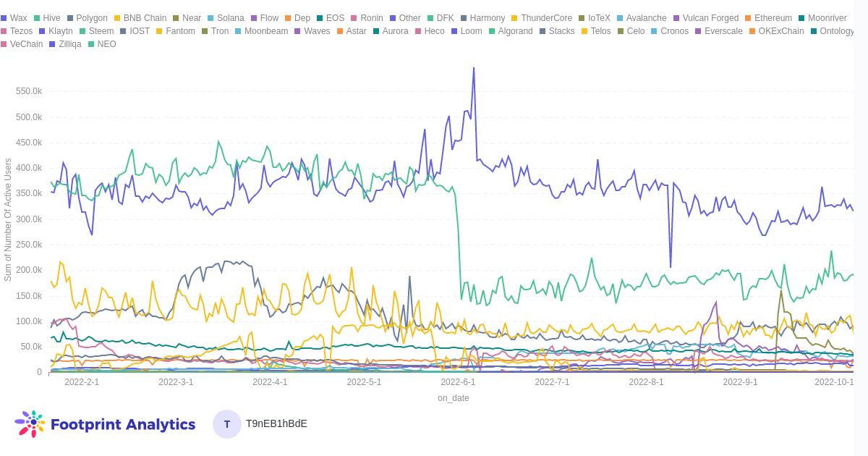Click the "on_date" x-axis title
The width and height of the screenshot is (868, 456).
454,398
